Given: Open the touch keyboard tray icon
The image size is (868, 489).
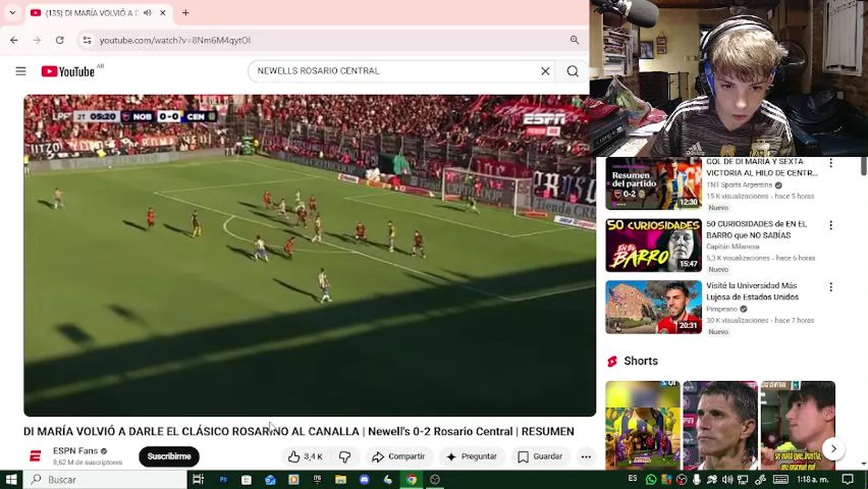Looking at the screenshot, I should tap(781, 479).
